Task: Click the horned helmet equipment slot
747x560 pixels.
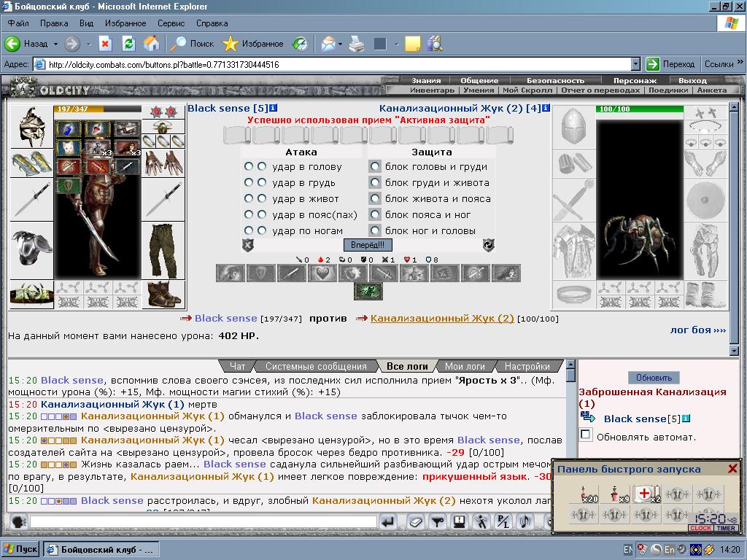Action: (x=32, y=127)
